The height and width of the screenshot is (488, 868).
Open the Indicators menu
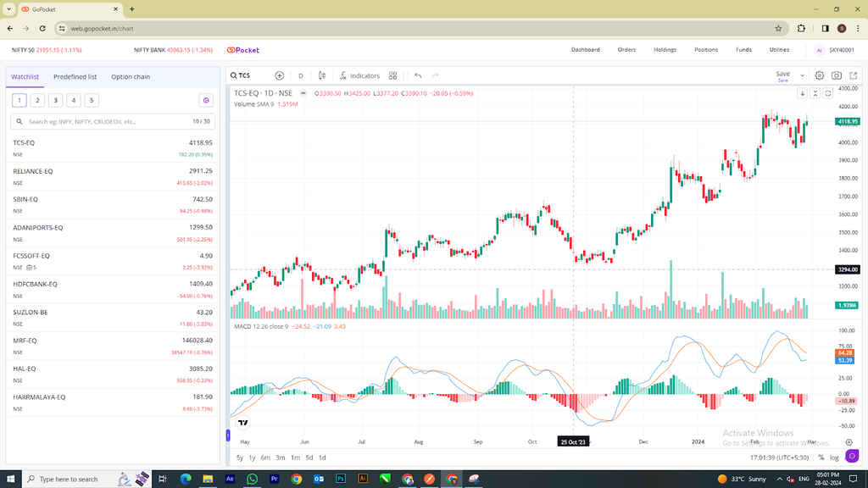(x=359, y=75)
